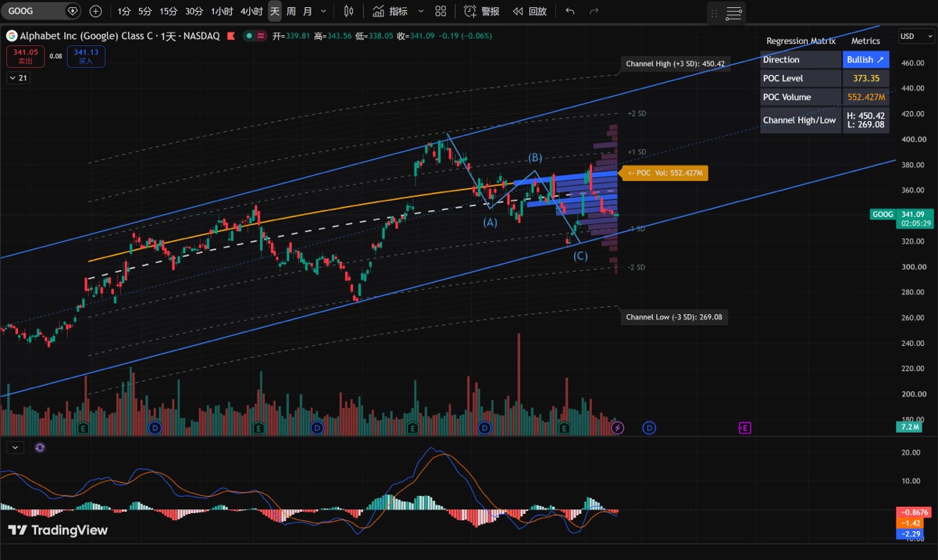The height and width of the screenshot is (560, 938).
Task: Click the purple circular icon in MACD pane
Action: tap(40, 448)
